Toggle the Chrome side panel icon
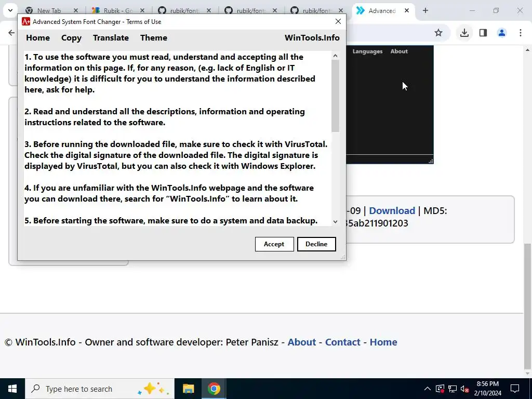Viewport: 532px width, 399px height. (483, 33)
